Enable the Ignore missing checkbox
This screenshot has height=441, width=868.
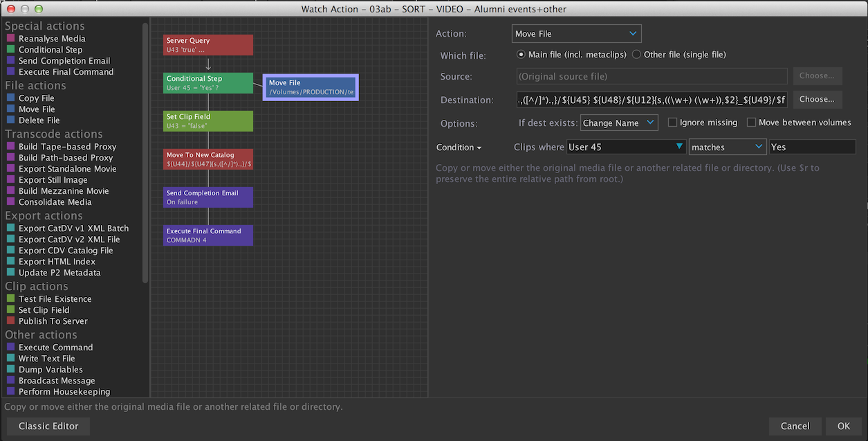pyautogui.click(x=672, y=123)
